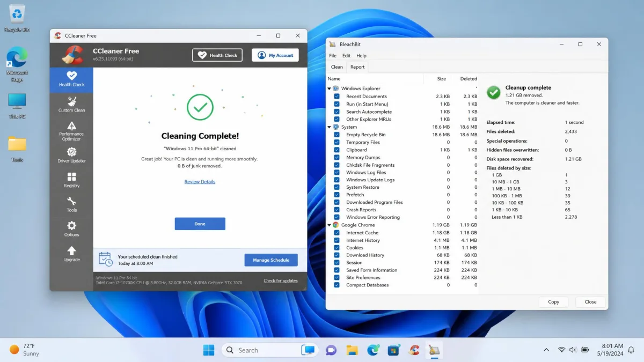644x362 pixels.
Task: Select Windows Update Logs row
Action: coord(402,180)
